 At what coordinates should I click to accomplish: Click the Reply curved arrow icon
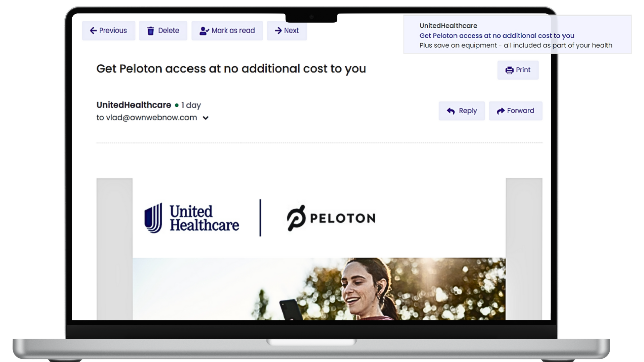click(x=451, y=111)
